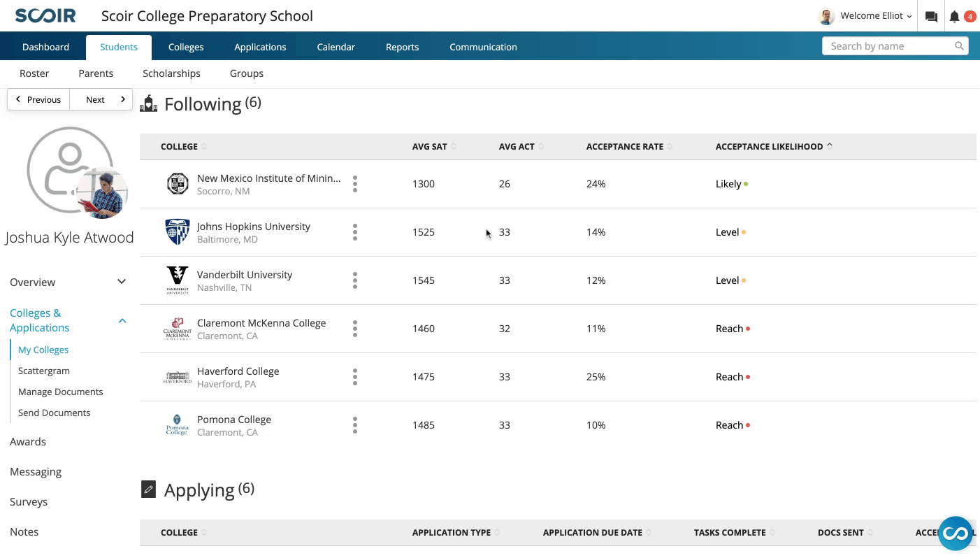The height and width of the screenshot is (558, 980).
Task: Open the Scholarships subtab
Action: click(x=171, y=73)
